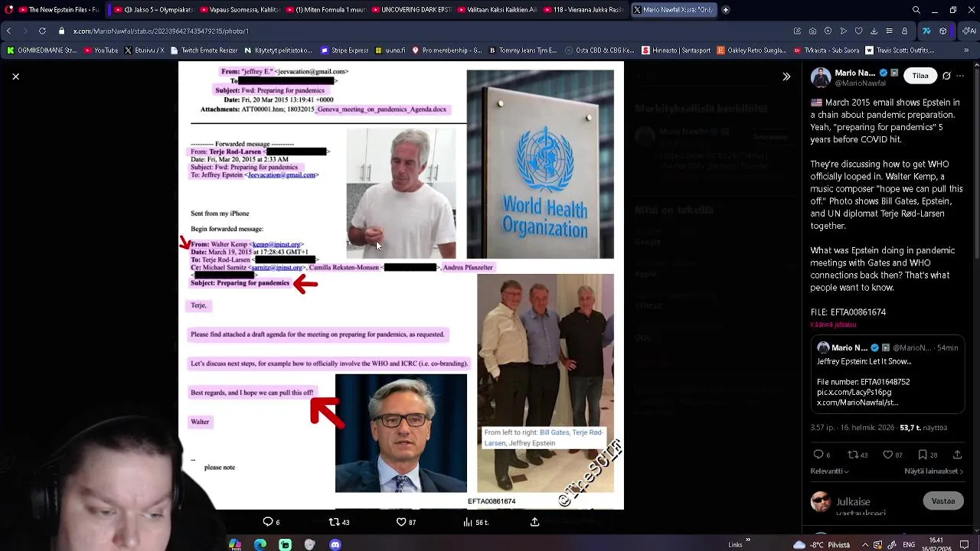This screenshot has height=551, width=980.
Task: Switch to the Jakso 5 – Olympiakat tab
Action: coord(155,10)
